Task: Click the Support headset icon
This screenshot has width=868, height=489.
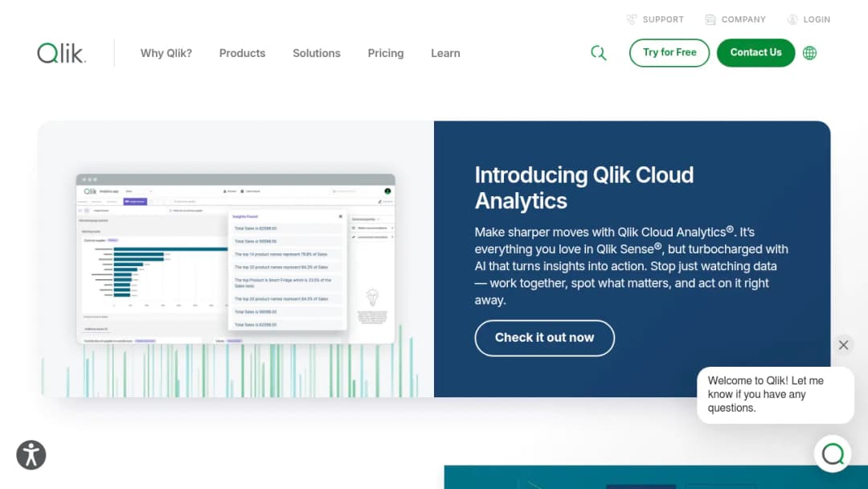Action: pyautogui.click(x=632, y=19)
